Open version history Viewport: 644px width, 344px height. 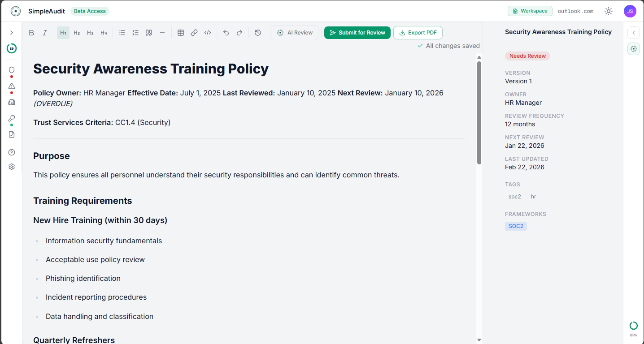[258, 33]
